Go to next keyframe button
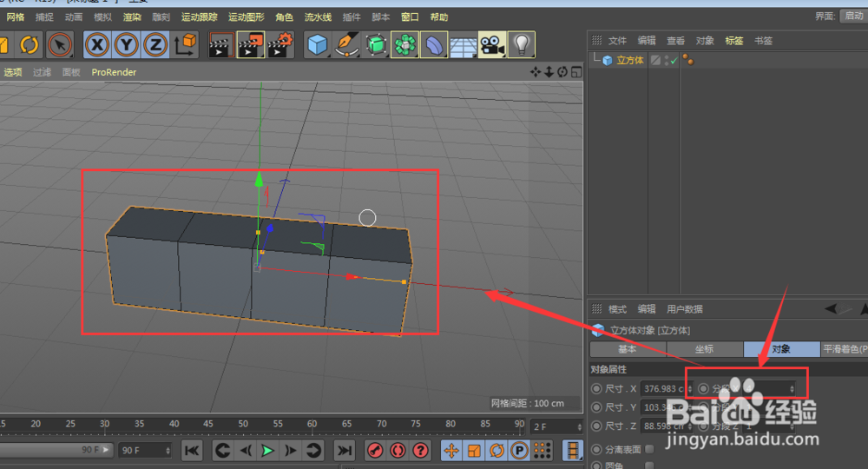The width and height of the screenshot is (868, 469). (313, 451)
